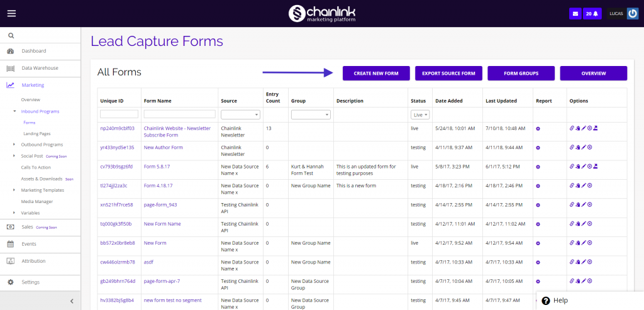The width and height of the screenshot is (644, 310).
Task: Go to Landing Pages submenu item
Action: coord(37,133)
